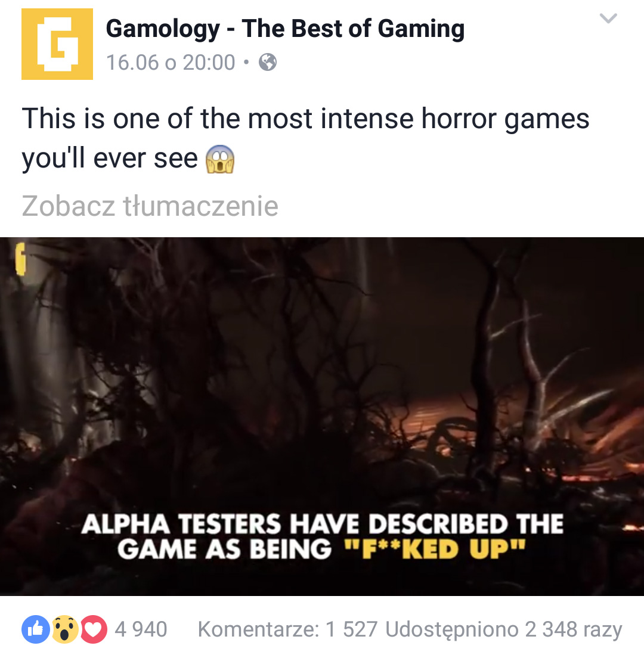The width and height of the screenshot is (644, 658).
Task: Open the post timestamp 16.06 o 20:00
Action: click(171, 63)
